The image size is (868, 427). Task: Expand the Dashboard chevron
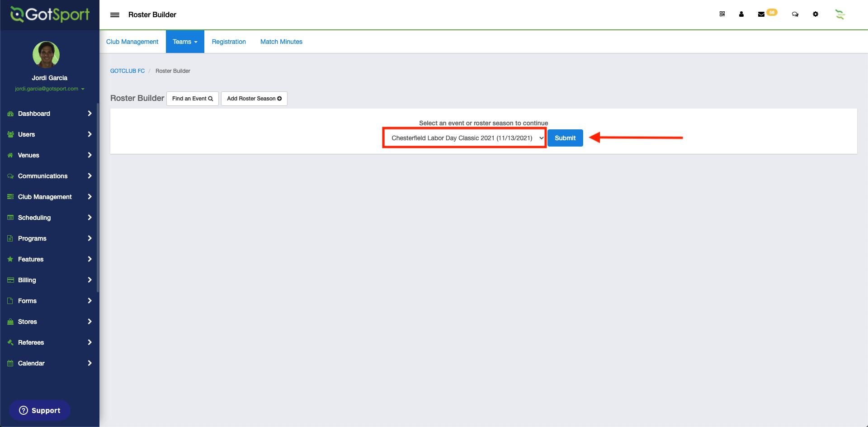[x=90, y=114]
